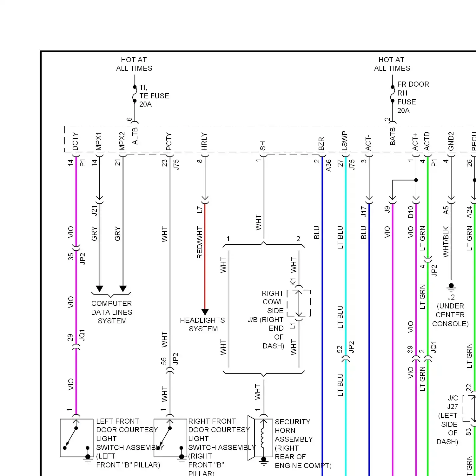
Task: Click the J17 connector label
Action: click(x=364, y=211)
